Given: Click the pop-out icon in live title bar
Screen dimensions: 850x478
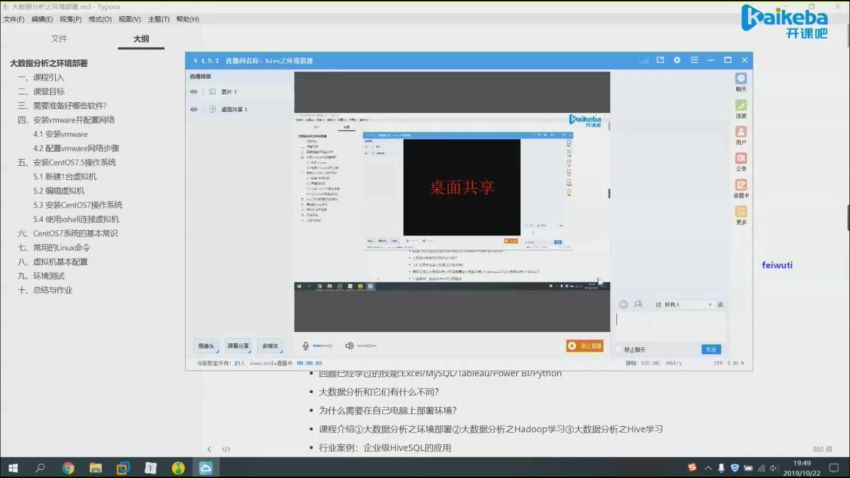Looking at the screenshot, I should click(x=660, y=60).
